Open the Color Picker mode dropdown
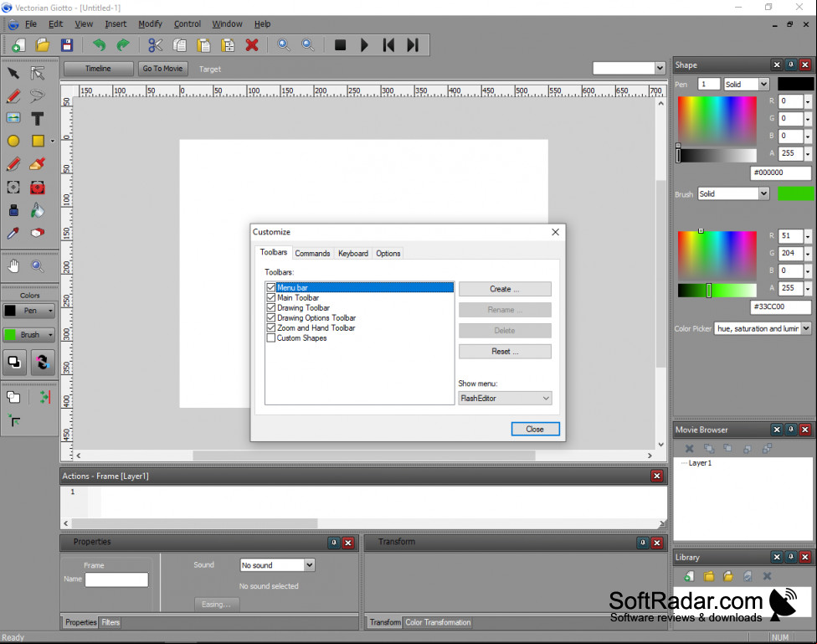This screenshot has width=817, height=644. [x=763, y=328]
